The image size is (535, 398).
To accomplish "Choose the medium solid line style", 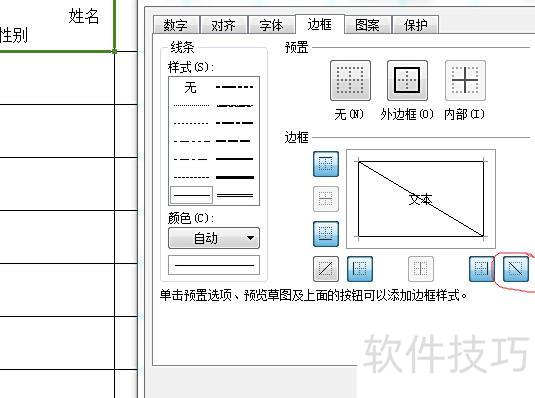I will [235, 159].
